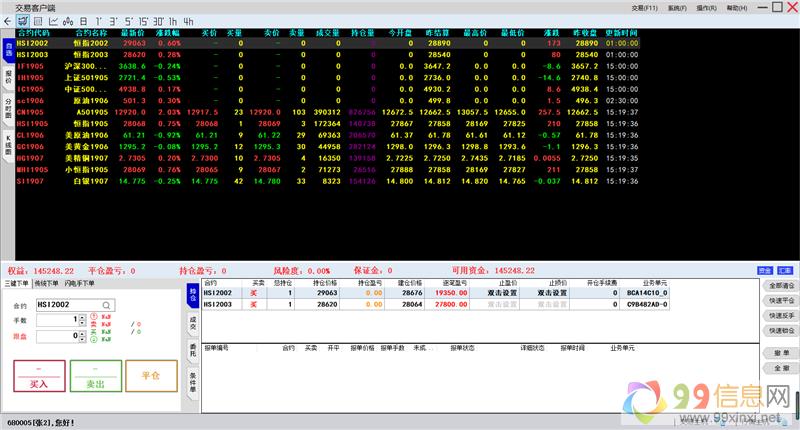Select the 15-minute chart period
800x430 pixels.
pos(145,19)
